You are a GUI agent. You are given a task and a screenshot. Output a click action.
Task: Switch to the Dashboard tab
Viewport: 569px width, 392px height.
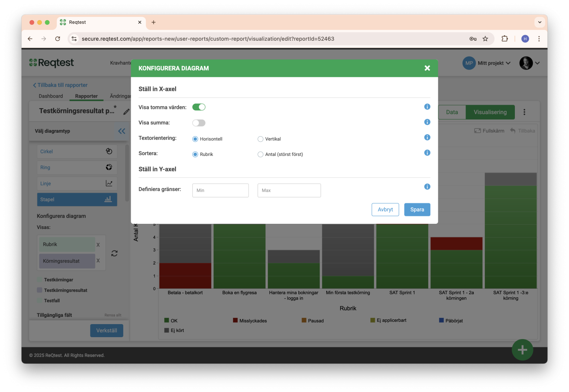click(x=51, y=96)
